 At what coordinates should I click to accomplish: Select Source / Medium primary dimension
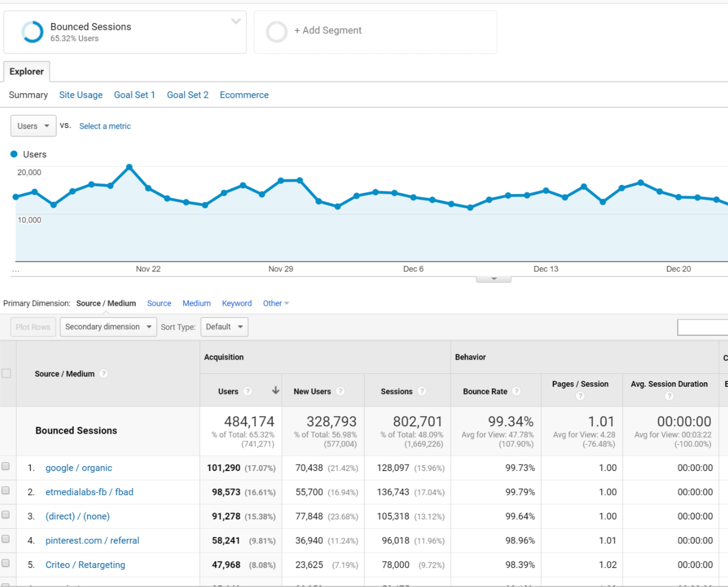tap(106, 303)
